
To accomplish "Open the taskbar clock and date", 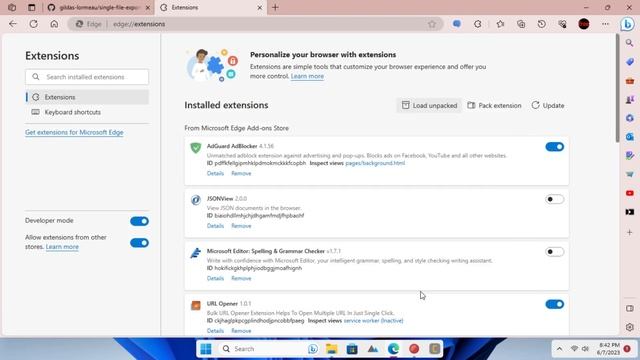I will tap(609, 349).
